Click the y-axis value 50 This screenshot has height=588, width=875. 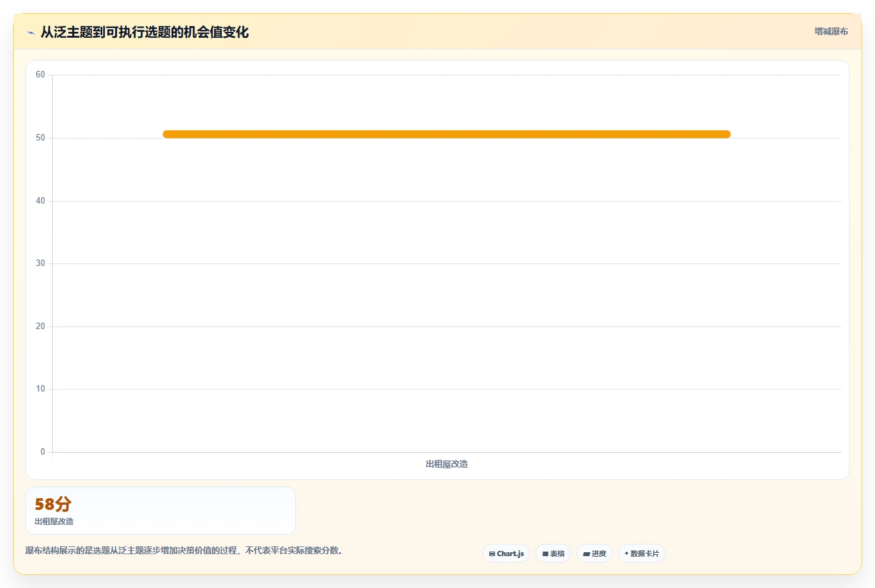[x=40, y=138]
